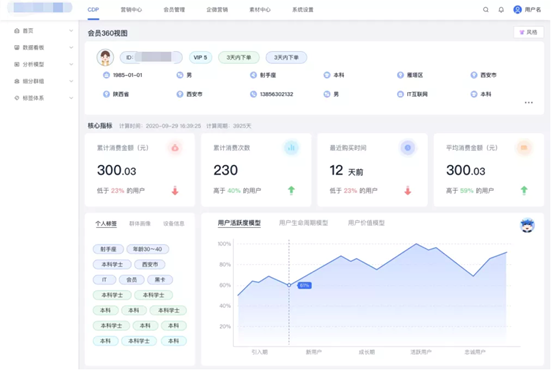Click green up arrow on 累计消费次数 card
This screenshot has height=375, width=553.
(x=291, y=190)
